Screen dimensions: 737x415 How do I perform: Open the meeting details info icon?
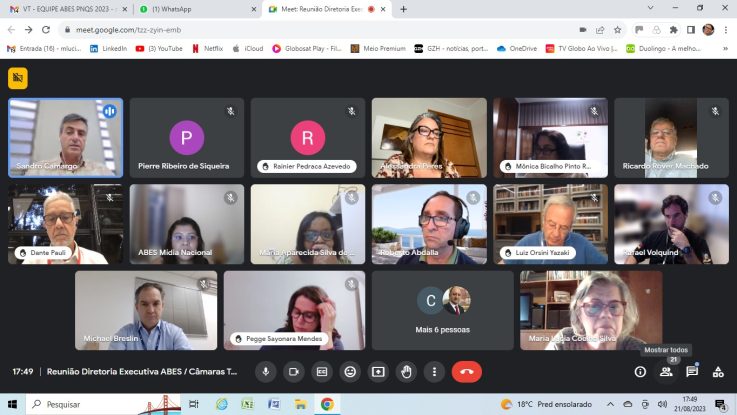click(x=640, y=371)
